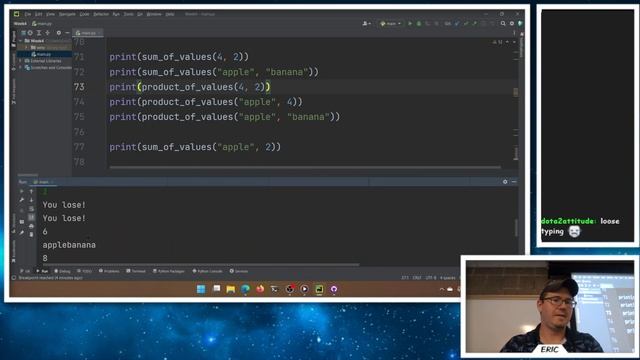Hide Run panel with minus icon
640x360 pixels.
coord(514,182)
